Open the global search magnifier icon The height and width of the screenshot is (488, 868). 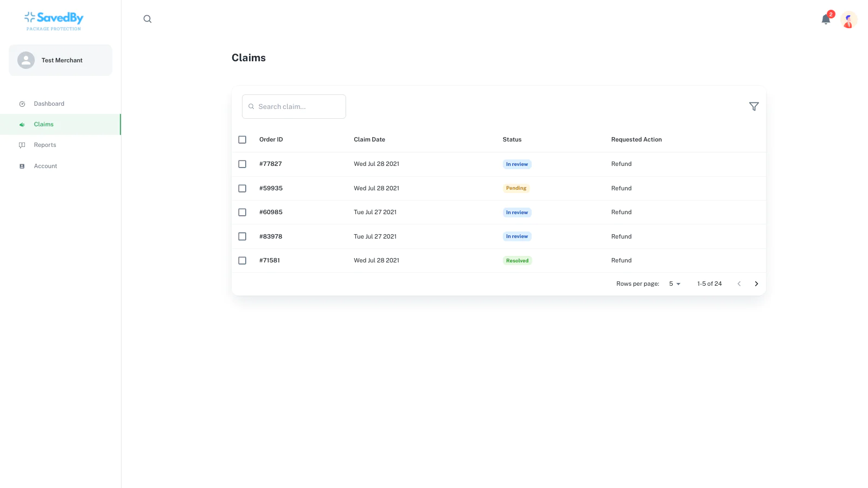point(148,19)
